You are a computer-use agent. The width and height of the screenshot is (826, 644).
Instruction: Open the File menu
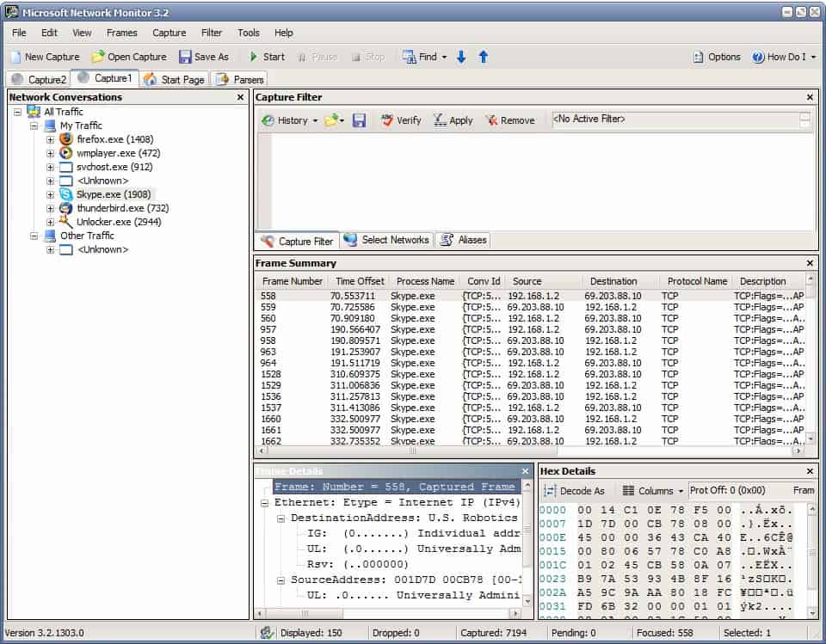pos(19,33)
